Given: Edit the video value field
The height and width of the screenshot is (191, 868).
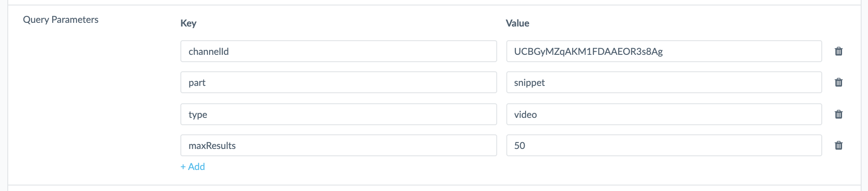Looking at the screenshot, I should point(664,114).
